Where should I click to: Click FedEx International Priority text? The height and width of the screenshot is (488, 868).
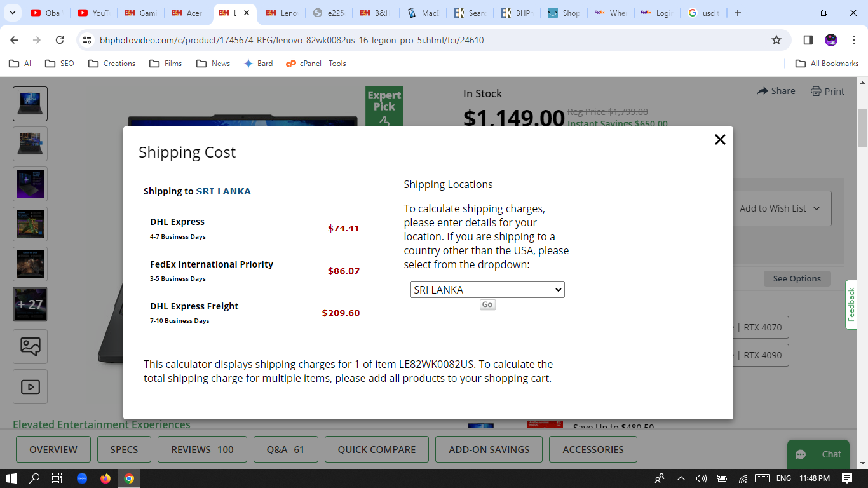tap(212, 264)
